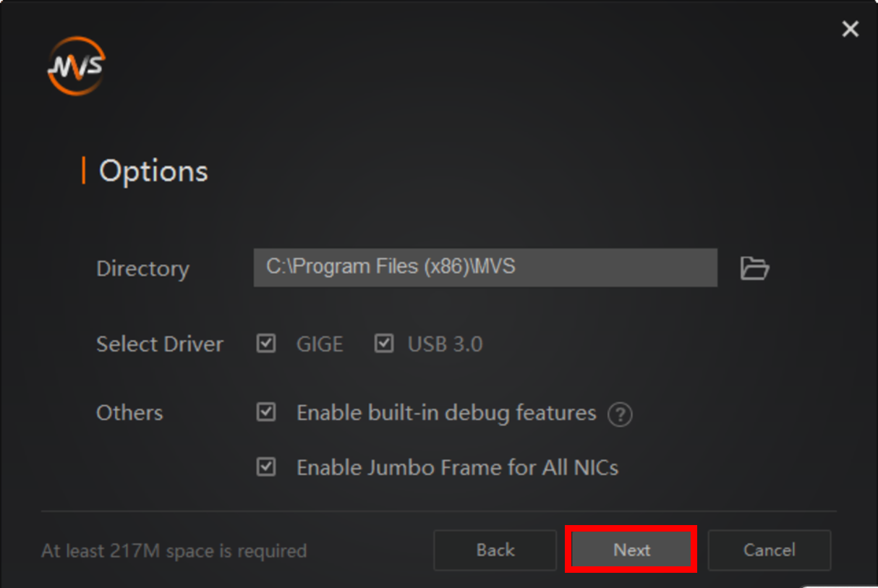The image size is (878, 588).
Task: Click the help question mark icon
Action: [x=620, y=414]
